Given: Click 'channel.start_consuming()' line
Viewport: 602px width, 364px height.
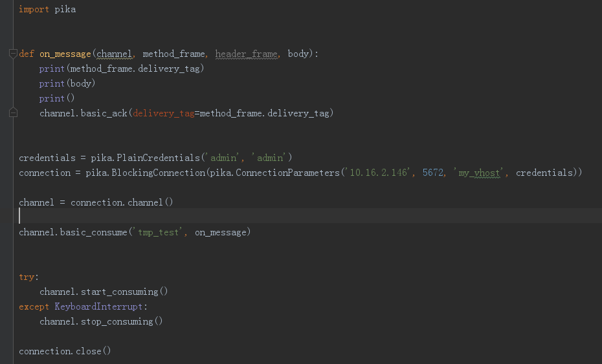Looking at the screenshot, I should (x=104, y=292).
